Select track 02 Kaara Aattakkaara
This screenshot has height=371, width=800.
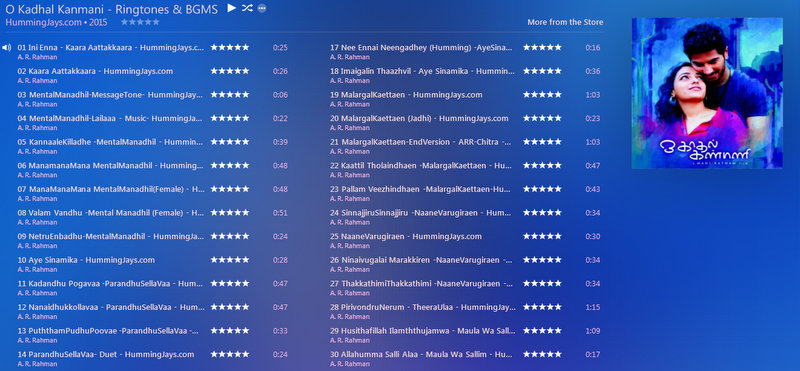95,71
